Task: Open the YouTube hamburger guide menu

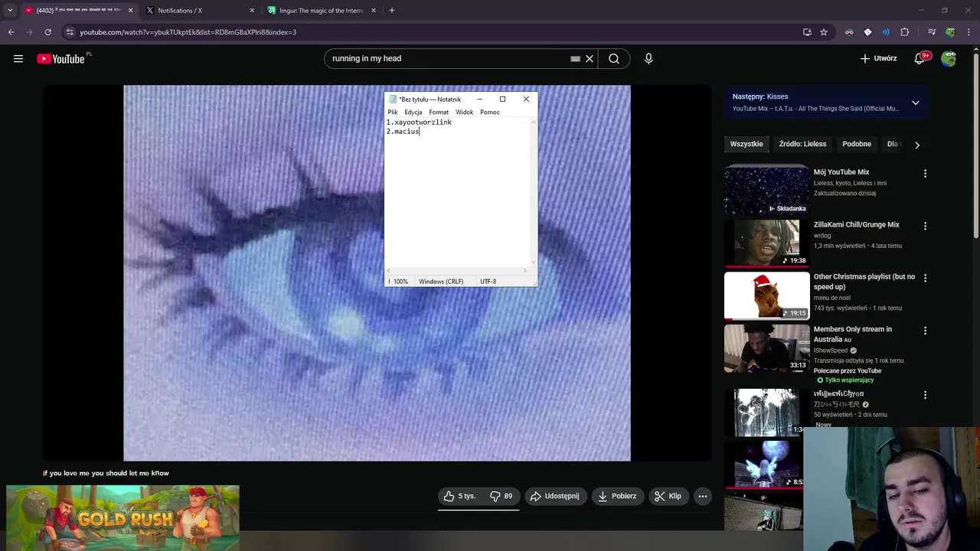Action: (18, 58)
